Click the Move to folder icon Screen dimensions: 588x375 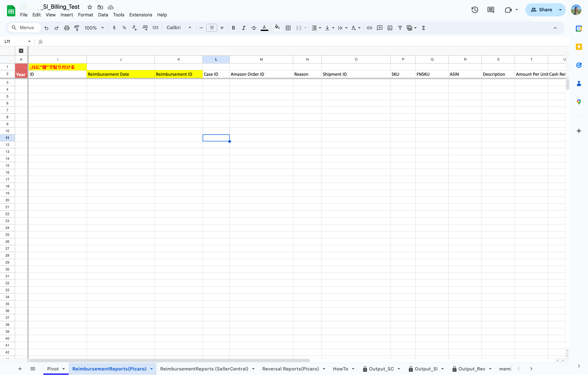click(x=100, y=7)
